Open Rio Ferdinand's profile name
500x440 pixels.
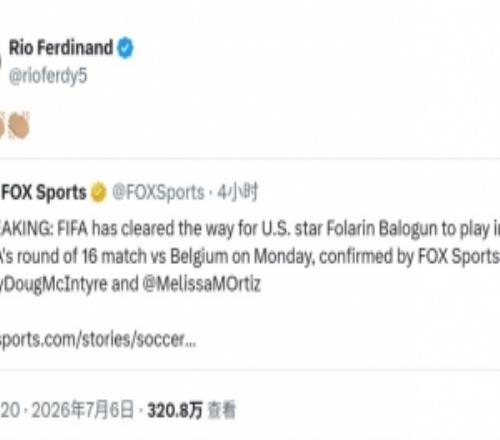61,47
